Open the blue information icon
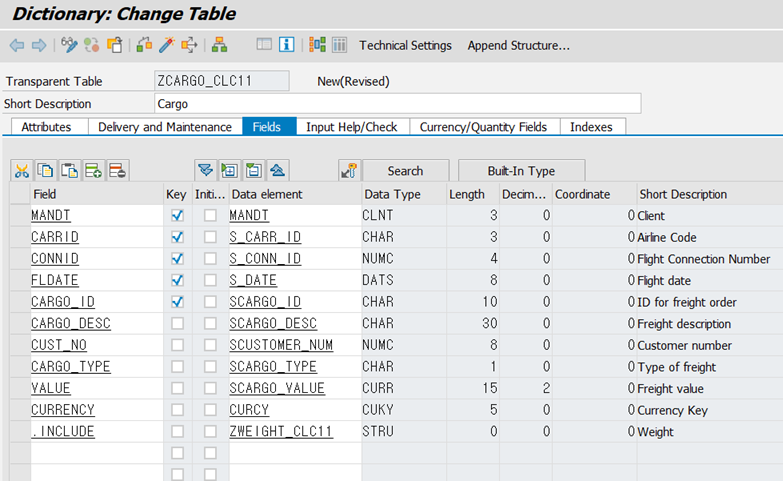Viewport: 783px width, 481px height. (x=287, y=44)
